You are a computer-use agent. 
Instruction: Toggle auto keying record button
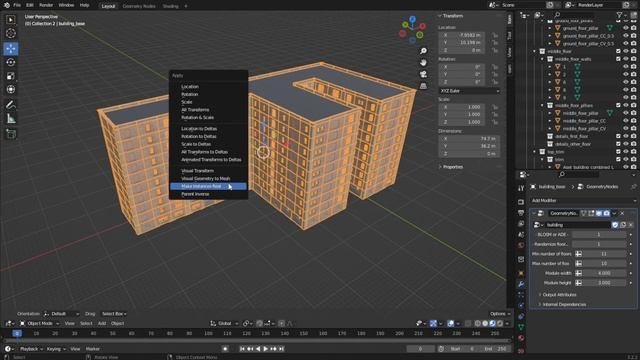tap(225, 349)
